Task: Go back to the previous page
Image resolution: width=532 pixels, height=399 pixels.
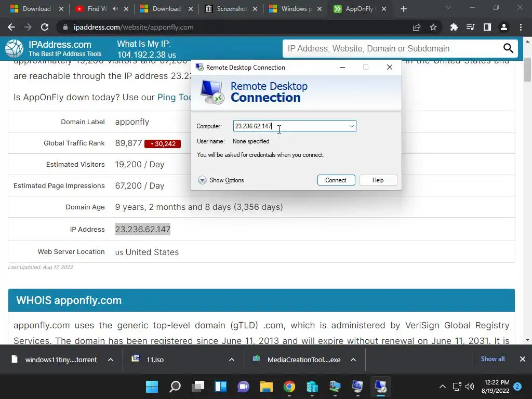Action: (11, 27)
